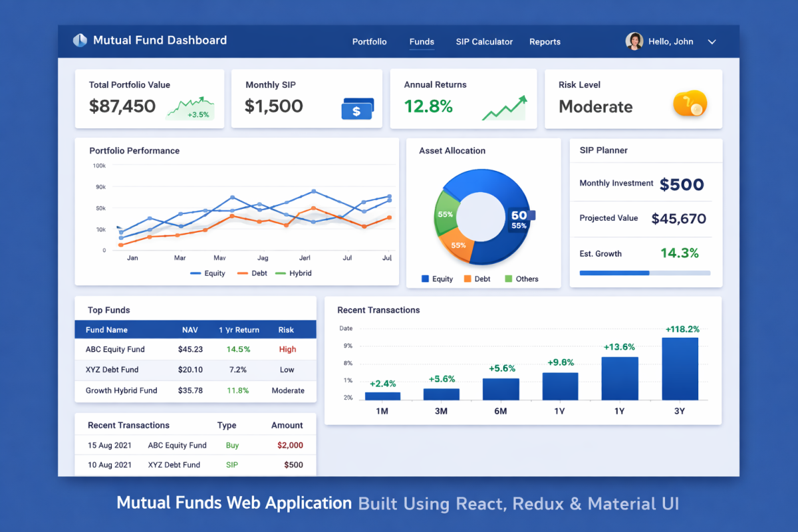Screen dimensions: 798x532
Task: Click the 3Y bar in the returns chart
Action: coord(680,369)
